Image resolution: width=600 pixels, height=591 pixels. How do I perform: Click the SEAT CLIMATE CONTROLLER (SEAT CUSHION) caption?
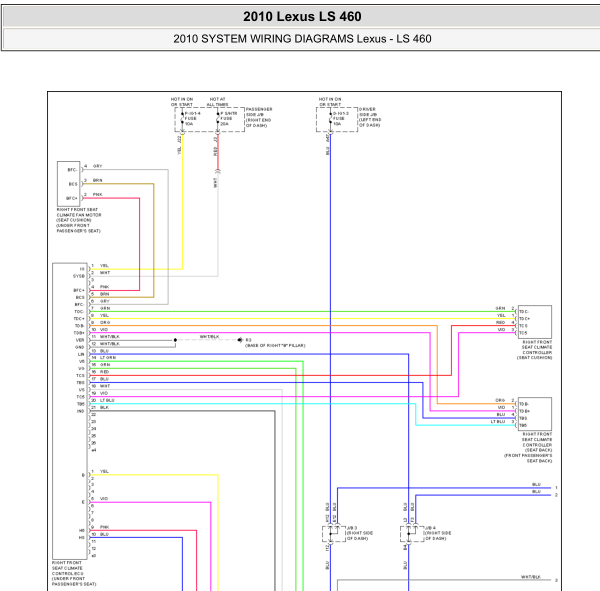pyautogui.click(x=537, y=350)
